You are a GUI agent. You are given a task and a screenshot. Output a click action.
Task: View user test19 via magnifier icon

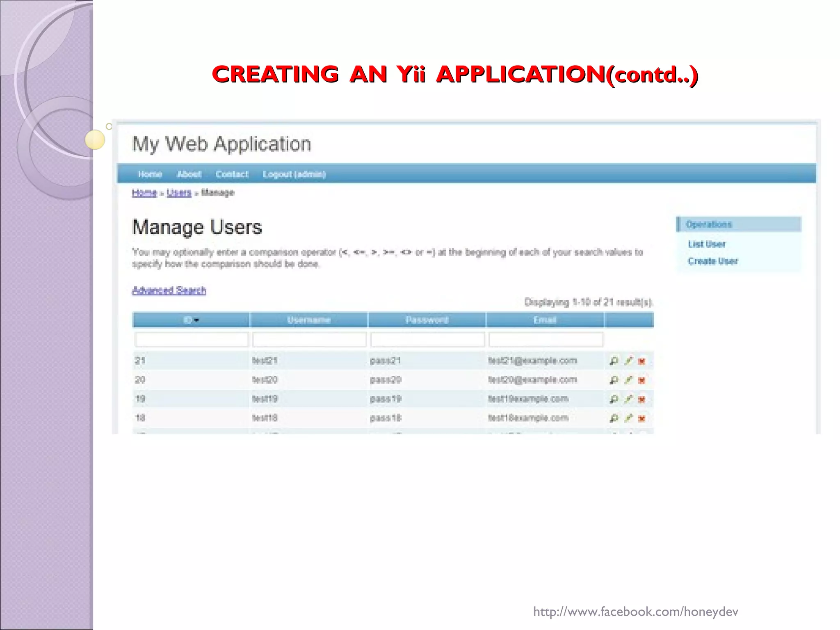click(614, 399)
